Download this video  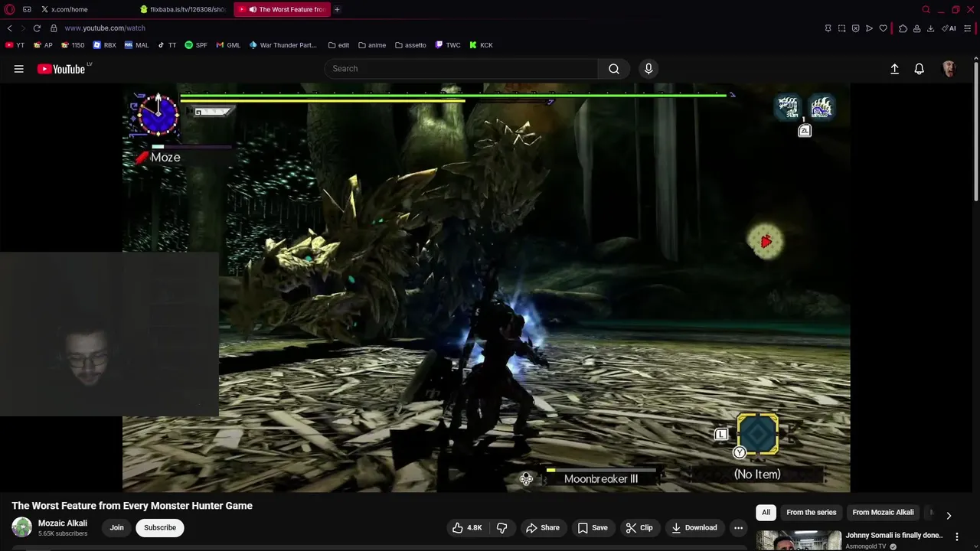(x=694, y=527)
